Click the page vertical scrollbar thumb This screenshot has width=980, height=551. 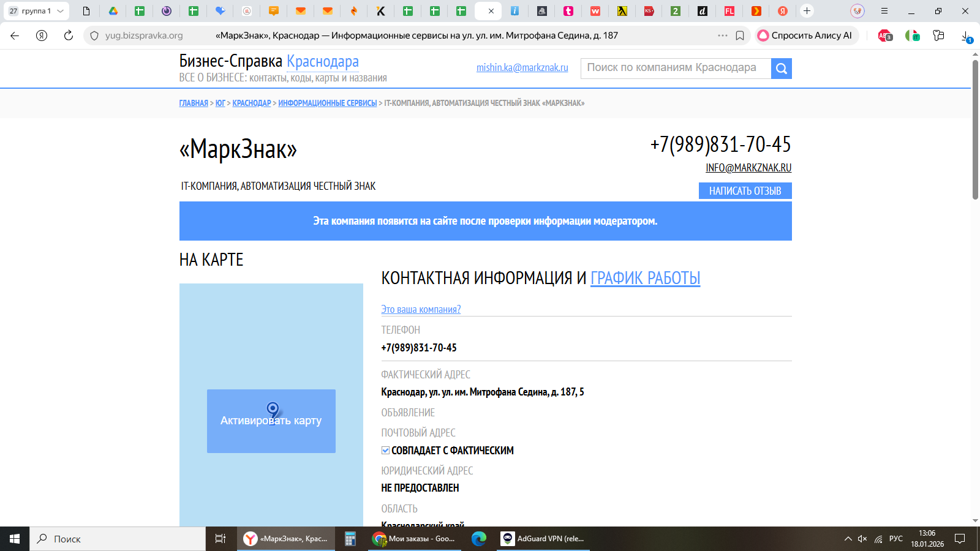[975, 129]
